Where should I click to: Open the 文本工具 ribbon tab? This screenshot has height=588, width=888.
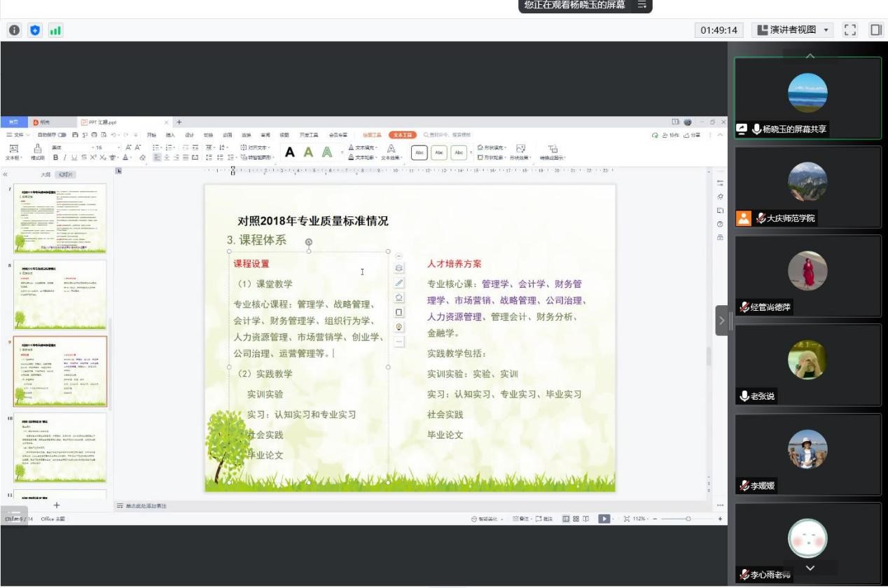[403, 135]
